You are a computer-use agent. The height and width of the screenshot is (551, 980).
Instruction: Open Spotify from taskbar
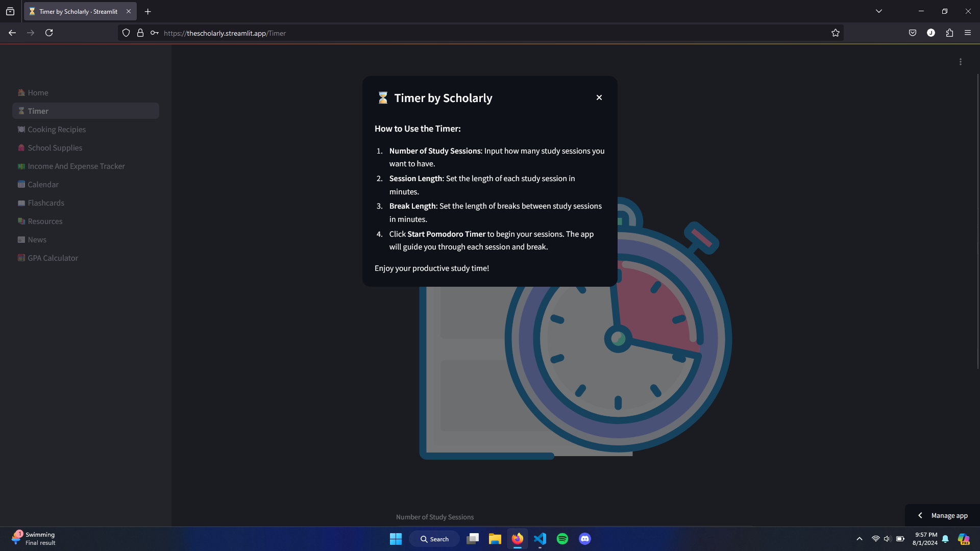pyautogui.click(x=562, y=539)
